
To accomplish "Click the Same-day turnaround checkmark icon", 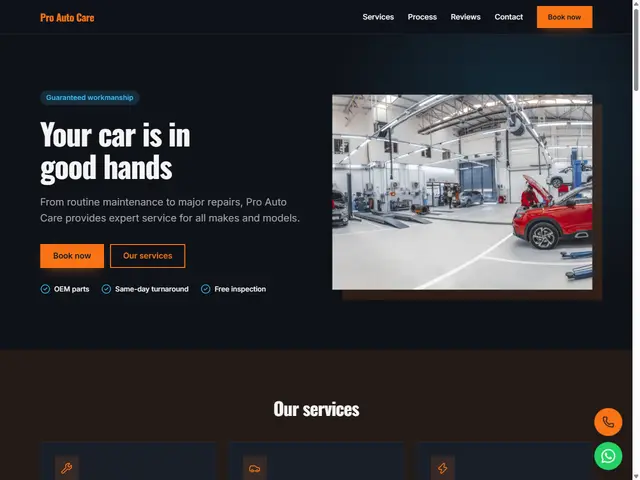I will coord(106,289).
